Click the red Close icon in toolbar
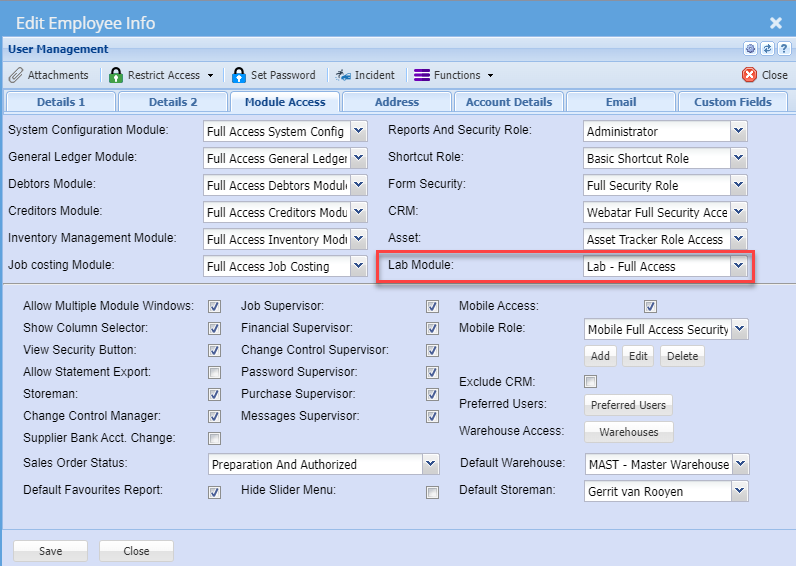Viewport: 796px width, 566px height. (749, 75)
